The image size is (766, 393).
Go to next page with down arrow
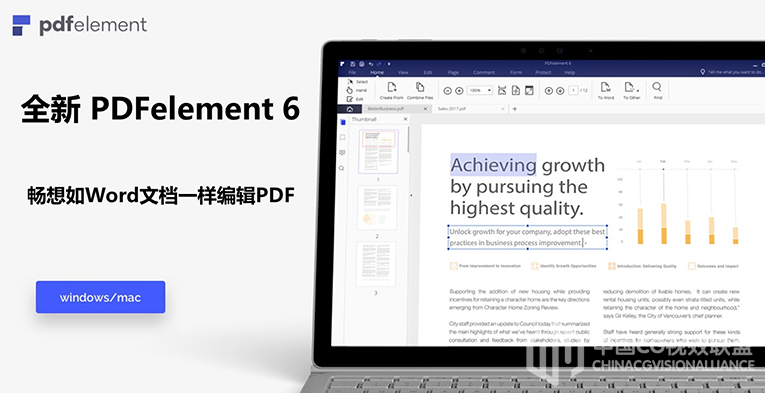pos(560,91)
